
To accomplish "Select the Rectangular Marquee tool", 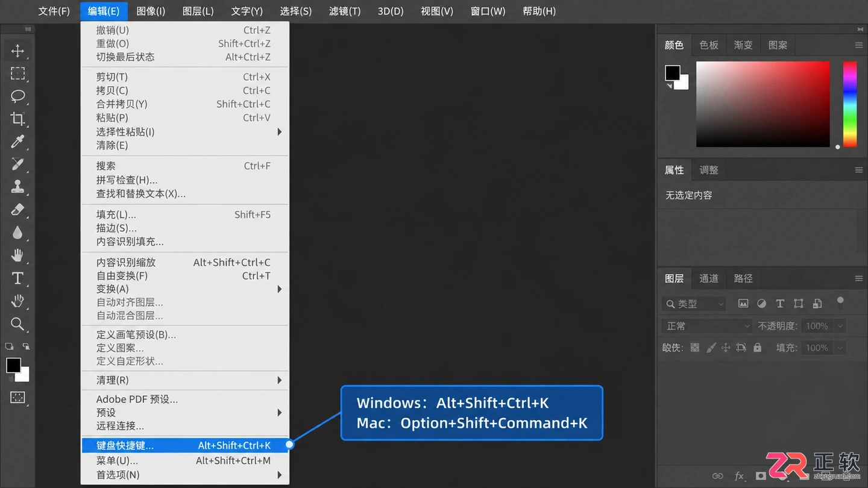I will [x=17, y=74].
